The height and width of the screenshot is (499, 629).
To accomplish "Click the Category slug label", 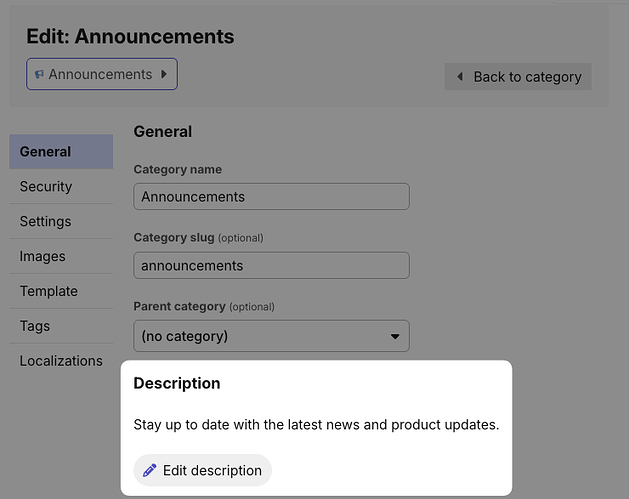I will [174, 237].
